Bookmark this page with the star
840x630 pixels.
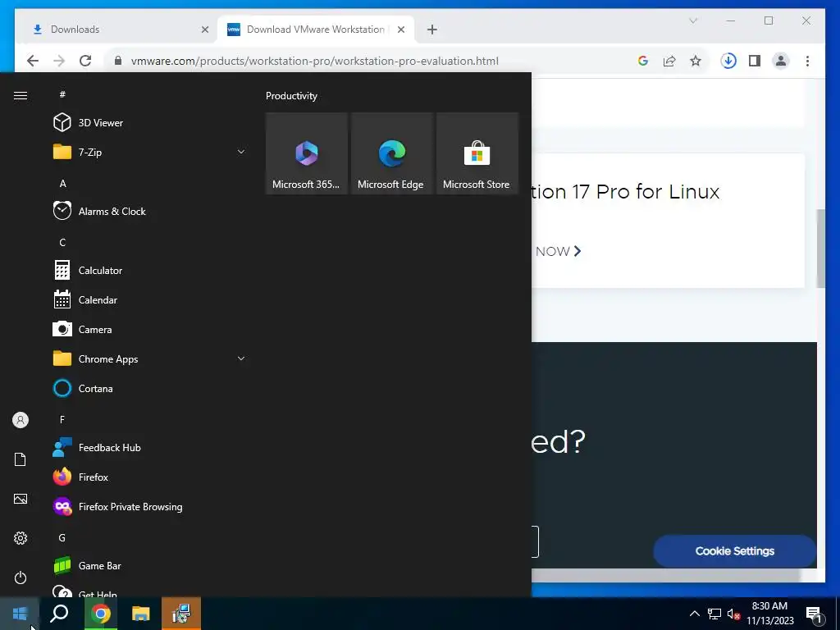[x=696, y=61]
